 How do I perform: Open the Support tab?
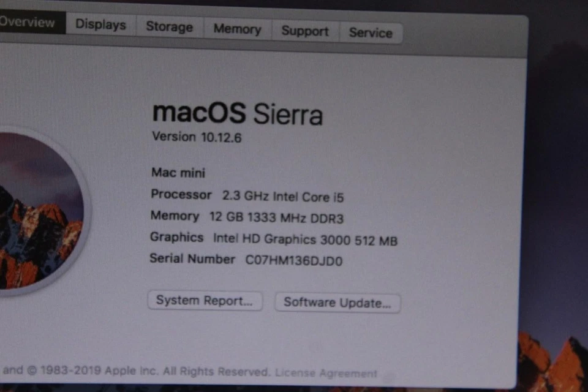coord(304,31)
